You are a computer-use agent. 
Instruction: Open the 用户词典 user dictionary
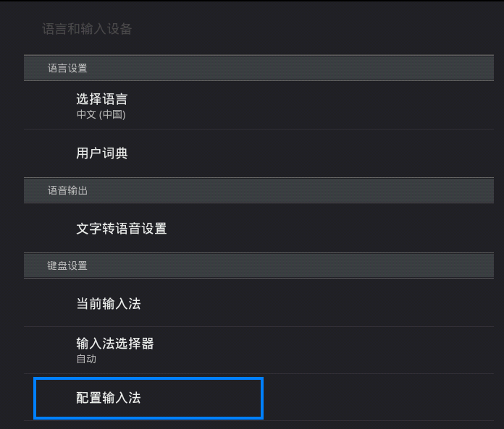(x=102, y=153)
